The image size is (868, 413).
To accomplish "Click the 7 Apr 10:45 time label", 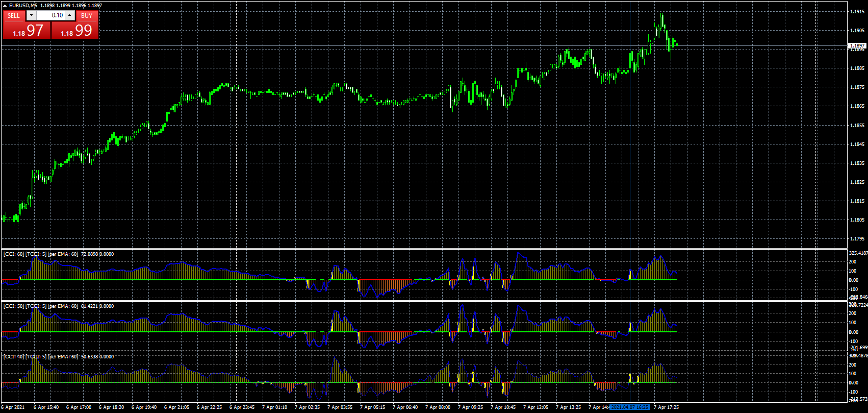I will (503, 407).
